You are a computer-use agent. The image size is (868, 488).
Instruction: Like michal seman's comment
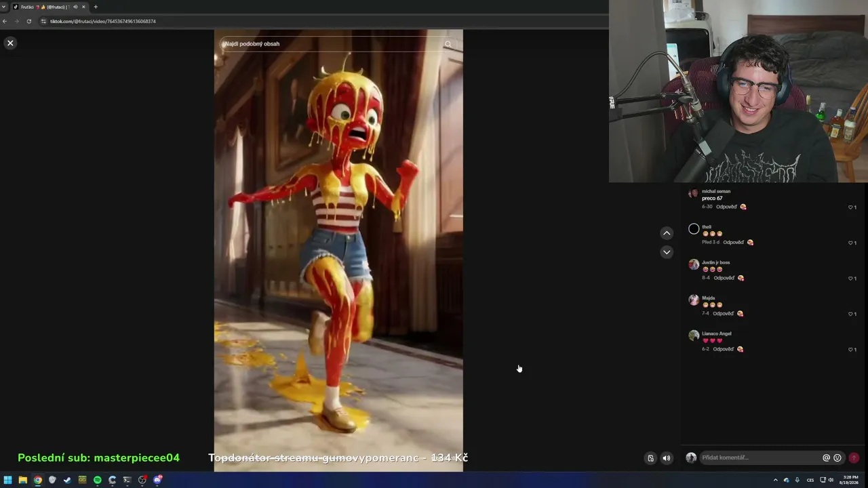pos(852,207)
